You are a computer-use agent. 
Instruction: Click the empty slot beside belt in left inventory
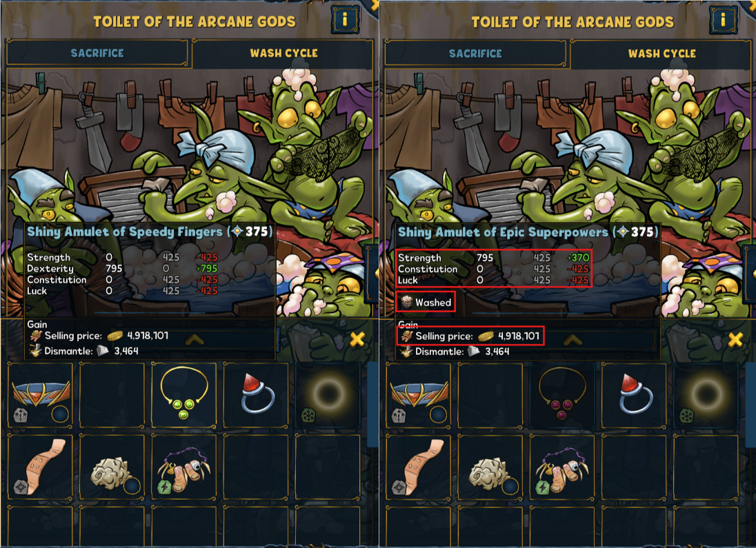click(x=112, y=395)
